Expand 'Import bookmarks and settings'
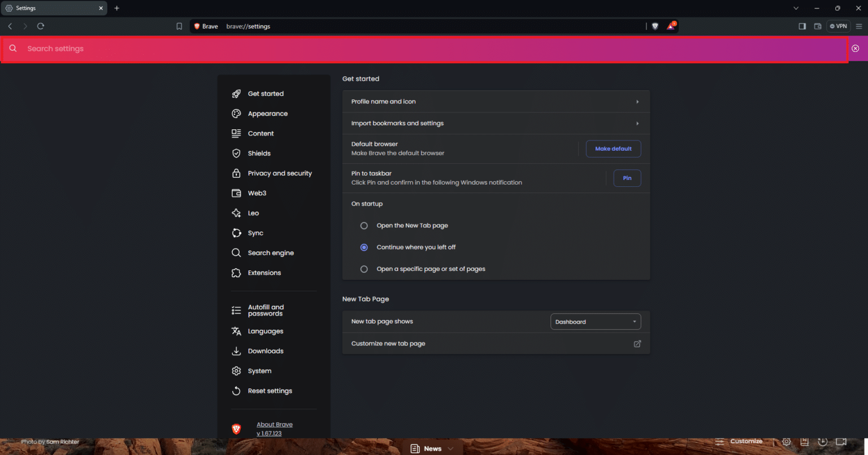Image resolution: width=868 pixels, height=455 pixels. click(x=496, y=123)
